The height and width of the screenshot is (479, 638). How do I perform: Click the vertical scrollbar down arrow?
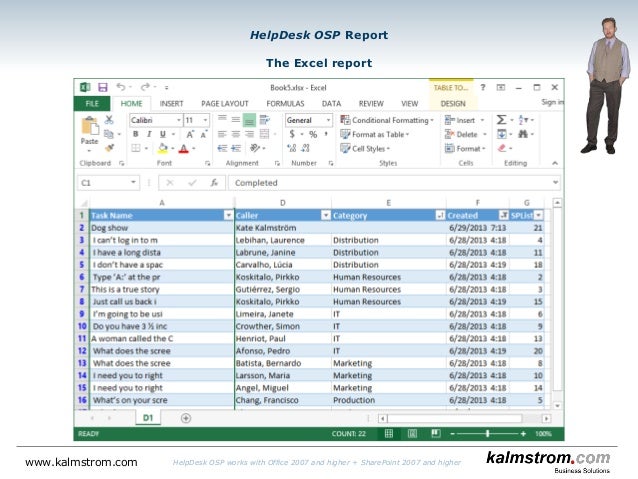point(557,406)
